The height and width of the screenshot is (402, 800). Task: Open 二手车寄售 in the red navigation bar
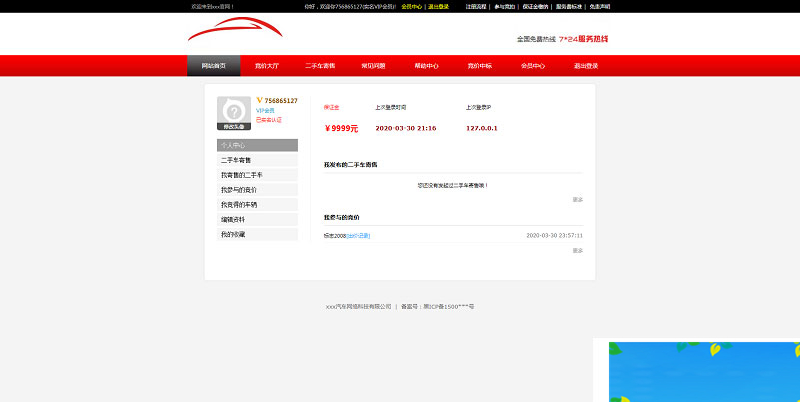click(320, 66)
